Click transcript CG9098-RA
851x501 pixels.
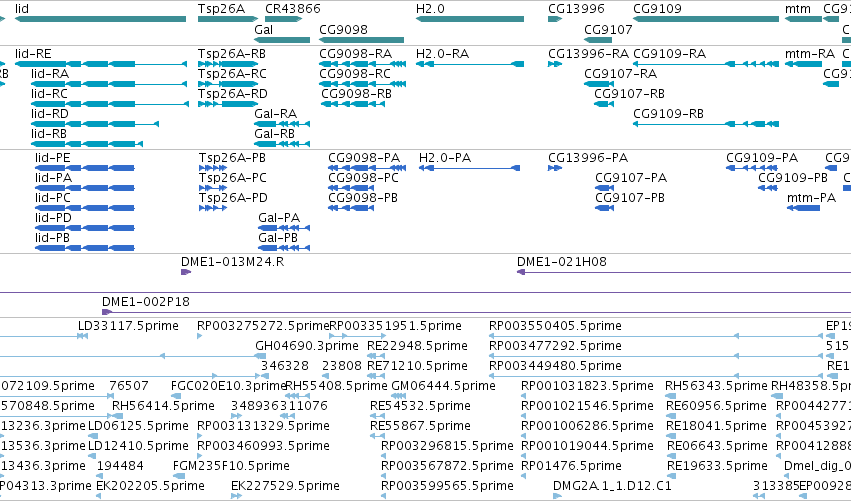click(363, 64)
